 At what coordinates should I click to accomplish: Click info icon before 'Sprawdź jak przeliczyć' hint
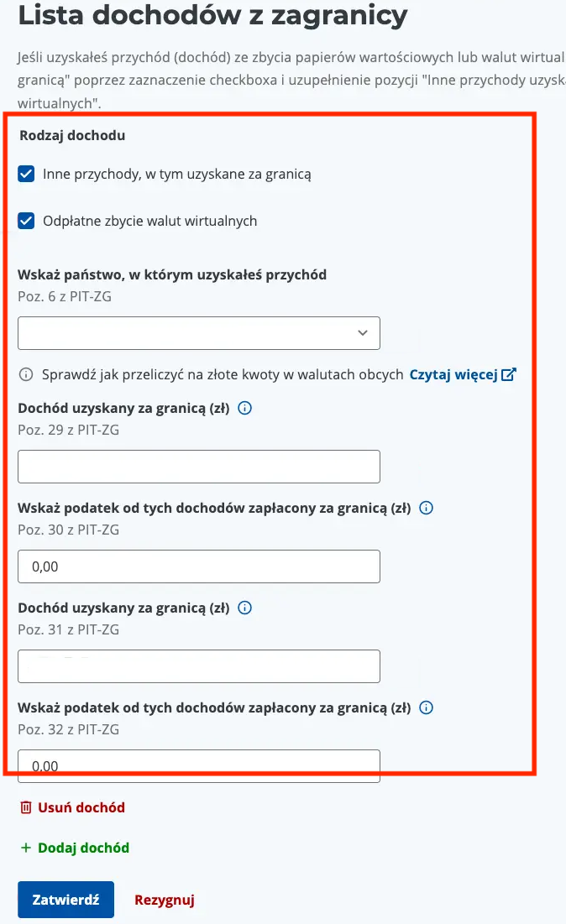pos(26,374)
